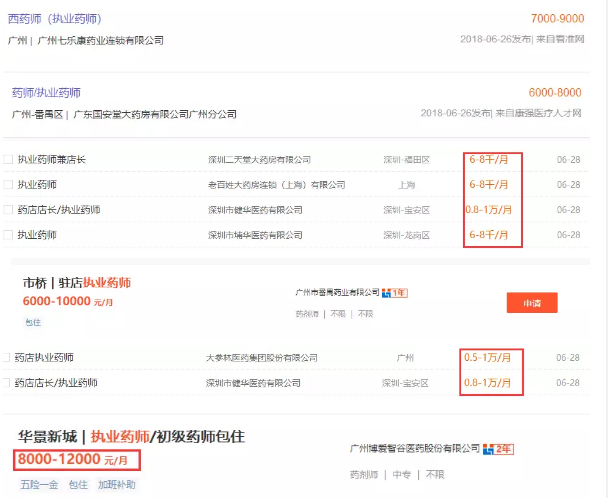Click 包住 tag beside 五险一金
Screen dimensions: 608x498
(78, 484)
